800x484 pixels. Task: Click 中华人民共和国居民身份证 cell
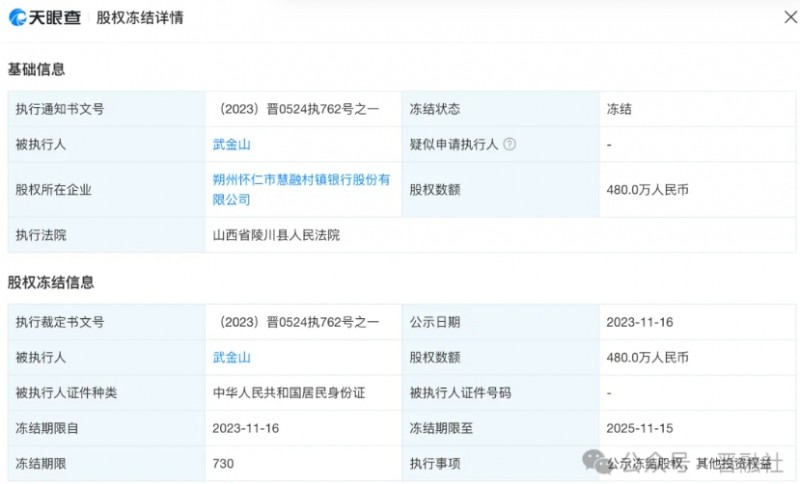289,393
